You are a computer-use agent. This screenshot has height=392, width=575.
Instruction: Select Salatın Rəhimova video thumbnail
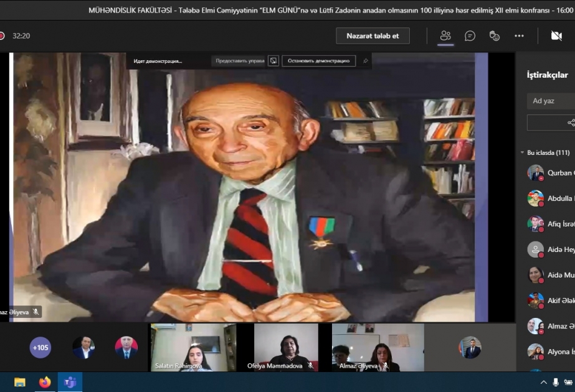(x=193, y=347)
